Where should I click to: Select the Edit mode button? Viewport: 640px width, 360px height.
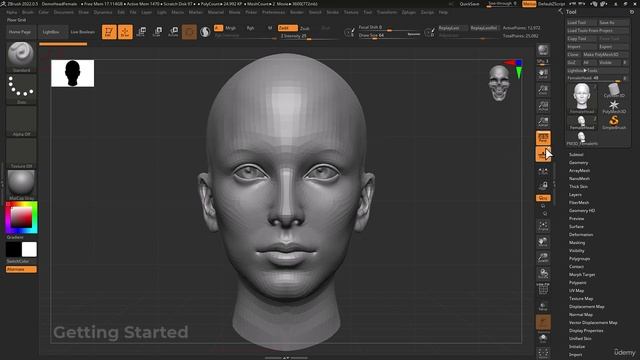click(x=109, y=32)
